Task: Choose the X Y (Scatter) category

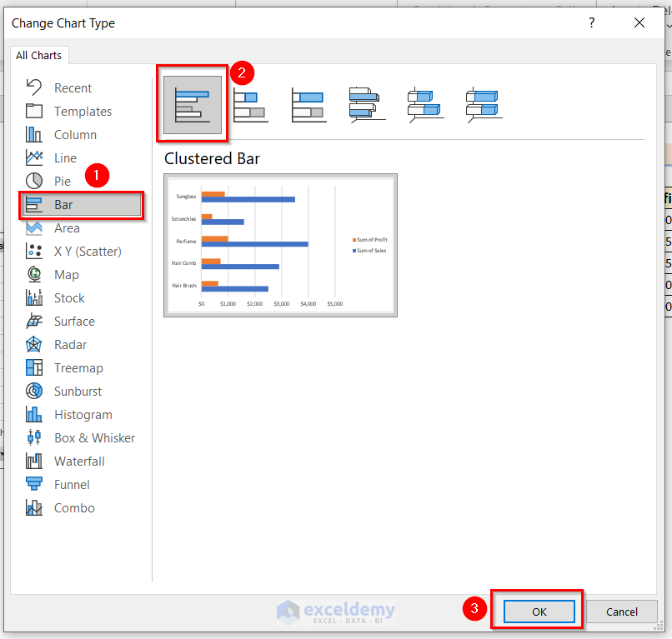Action: point(88,252)
